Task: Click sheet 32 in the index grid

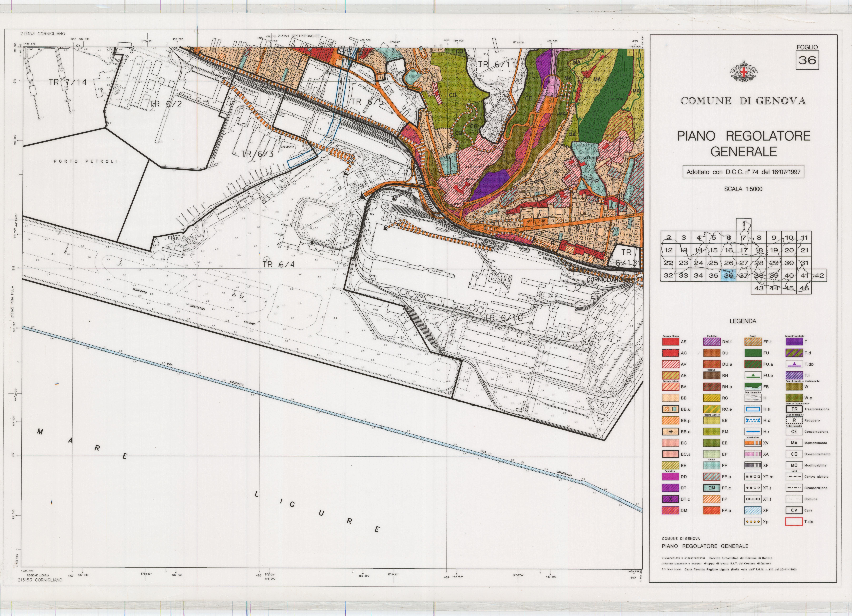Action: [x=668, y=275]
